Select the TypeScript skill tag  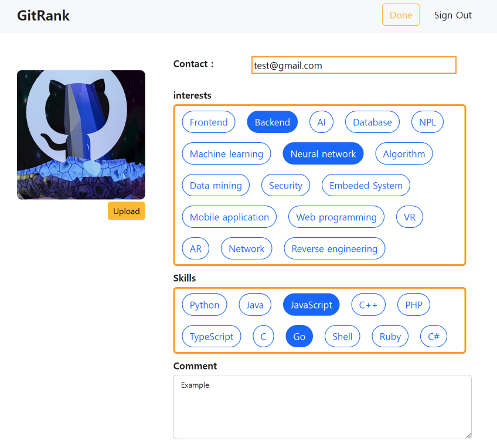click(x=211, y=336)
